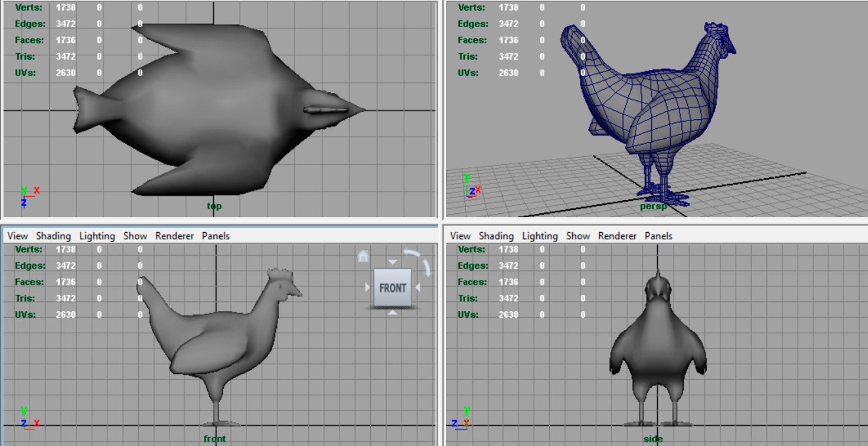Click the 1738 Verts value in persp view
Screen dimensions: 868x446
pos(509,7)
